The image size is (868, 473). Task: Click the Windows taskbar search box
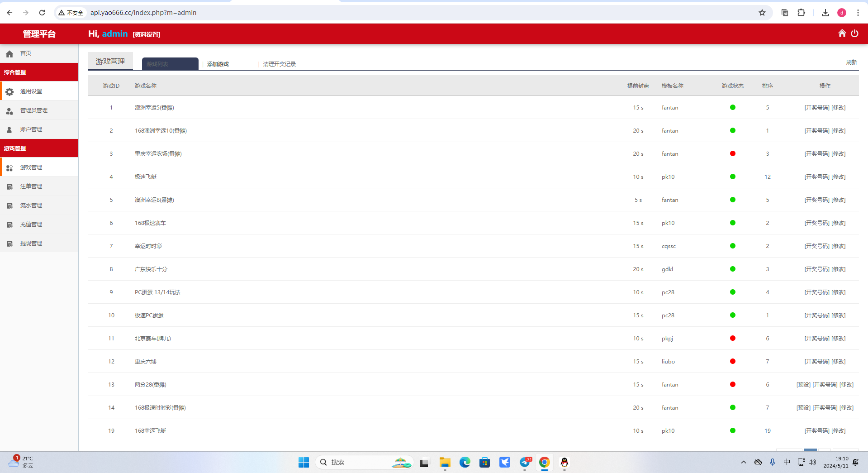coord(357,462)
